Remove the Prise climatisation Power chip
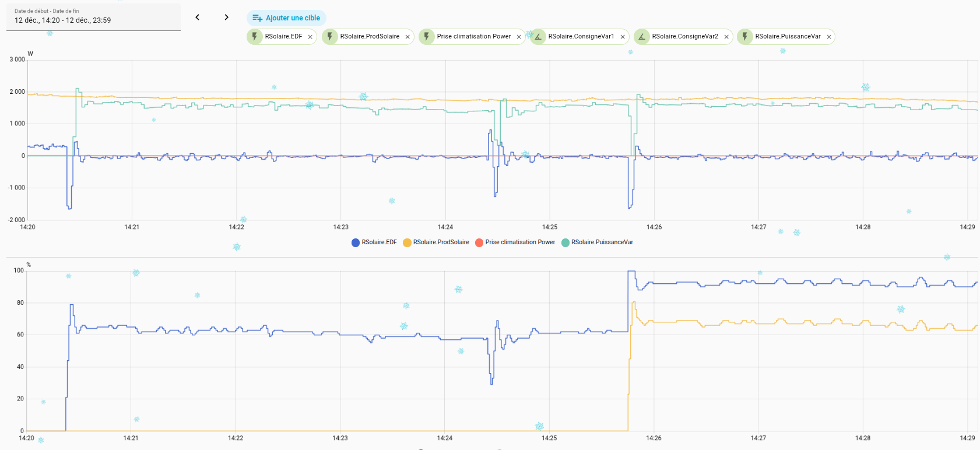 (519, 37)
